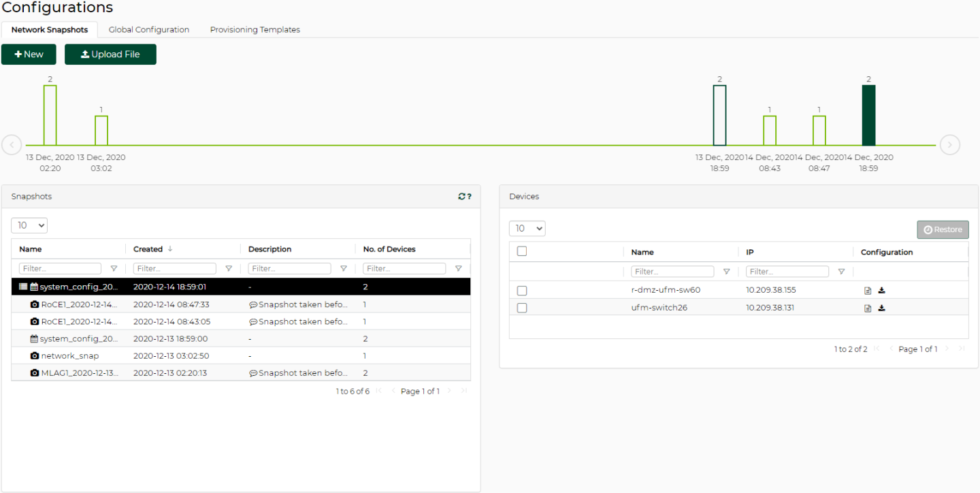View configuration file of ufm-switch26
980x493 pixels.
pos(868,308)
